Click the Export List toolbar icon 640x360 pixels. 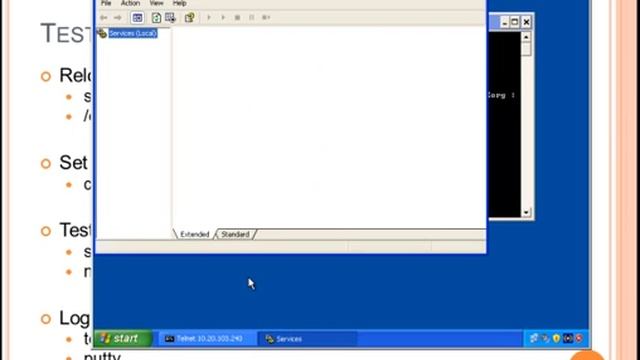point(170,18)
